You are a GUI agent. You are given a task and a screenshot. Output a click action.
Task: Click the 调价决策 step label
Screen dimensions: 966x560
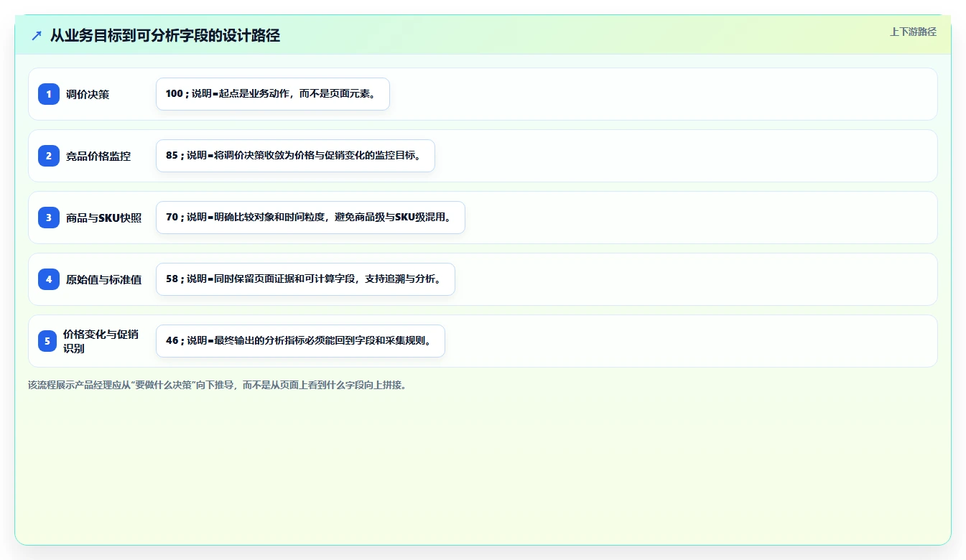(88, 94)
